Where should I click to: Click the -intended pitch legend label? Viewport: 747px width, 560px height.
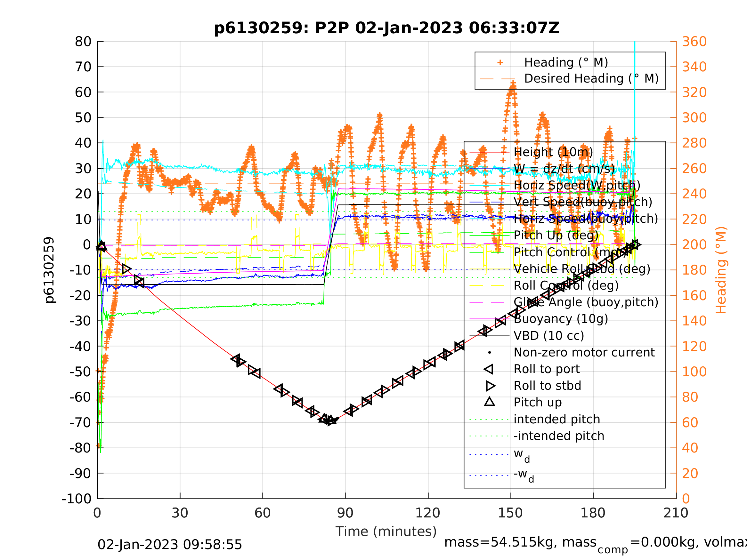click(559, 436)
